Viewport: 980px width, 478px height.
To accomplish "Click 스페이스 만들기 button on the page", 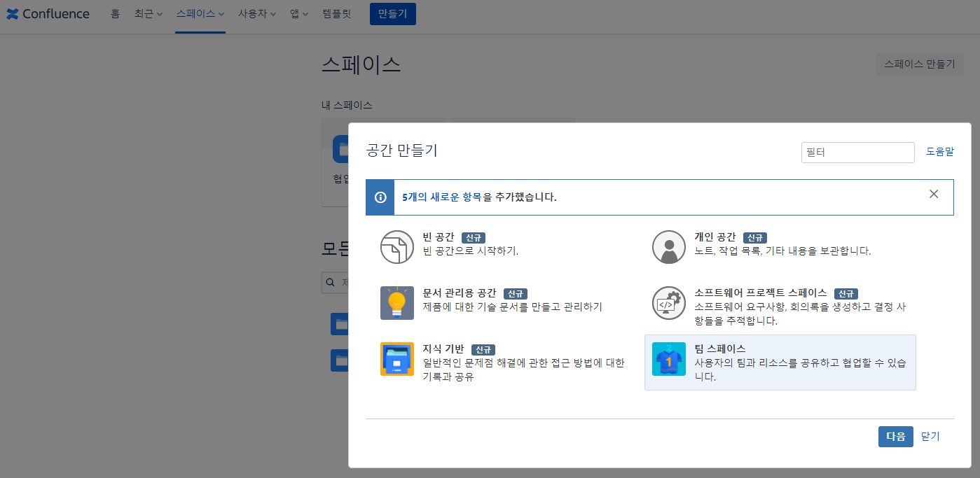I will 920,64.
